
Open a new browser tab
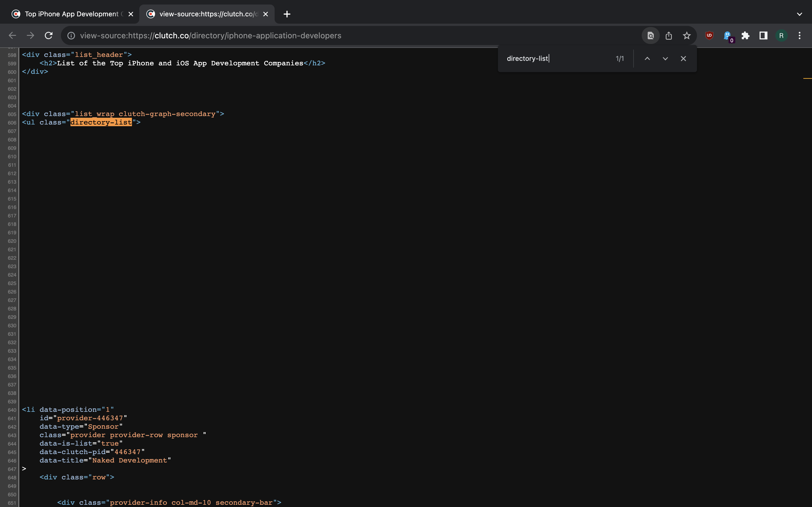pyautogui.click(x=286, y=14)
